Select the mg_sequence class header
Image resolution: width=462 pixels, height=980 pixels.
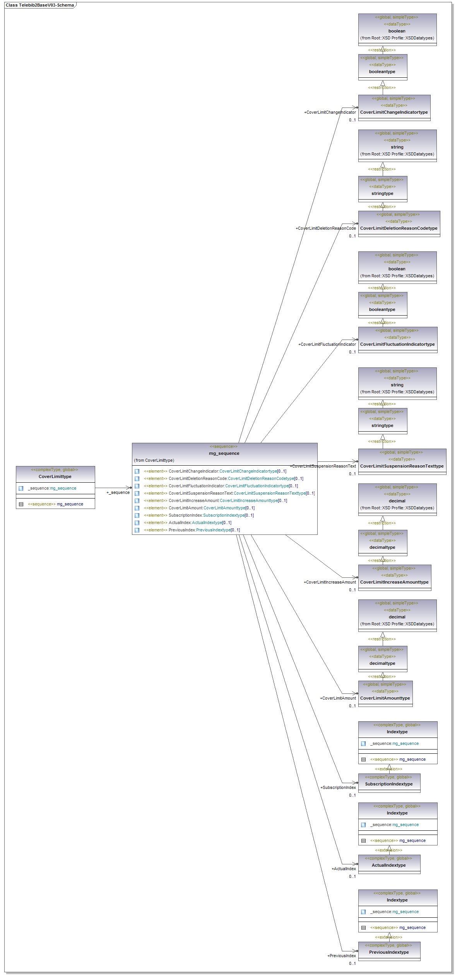tap(224, 453)
